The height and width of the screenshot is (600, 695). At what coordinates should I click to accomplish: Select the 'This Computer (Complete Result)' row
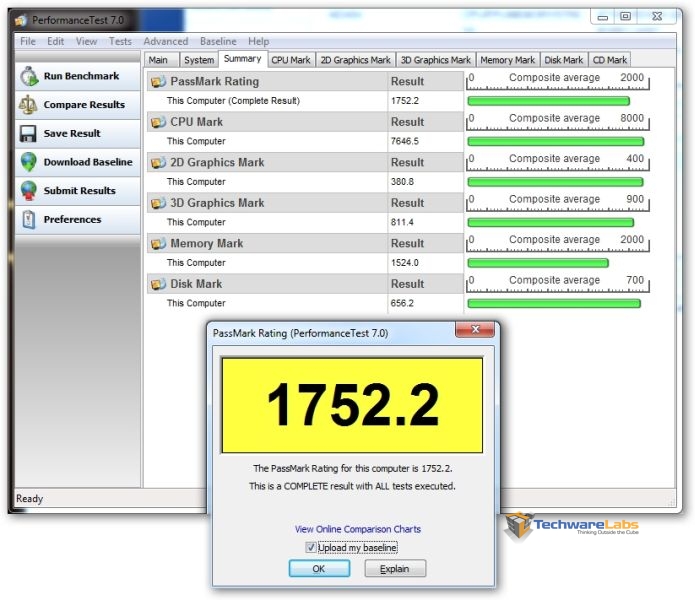305,101
